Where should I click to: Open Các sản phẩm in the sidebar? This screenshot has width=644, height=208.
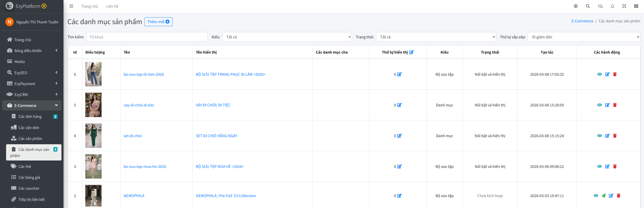pyautogui.click(x=30, y=138)
